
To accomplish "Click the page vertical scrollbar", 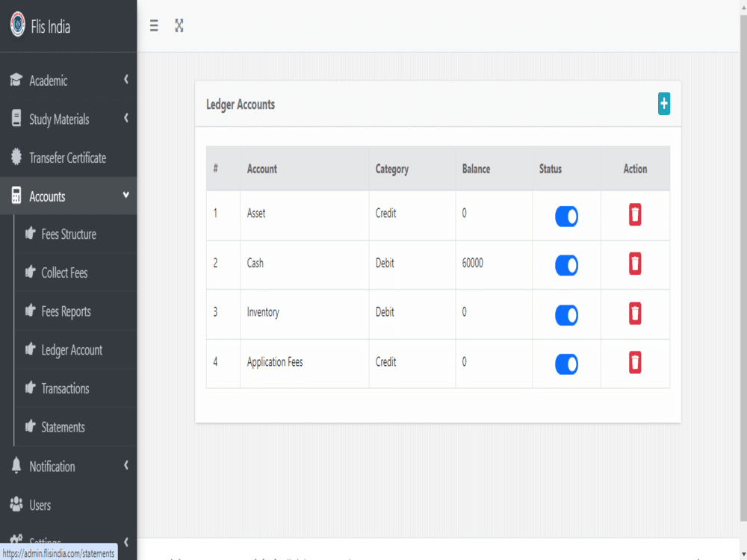I will [x=743, y=267].
